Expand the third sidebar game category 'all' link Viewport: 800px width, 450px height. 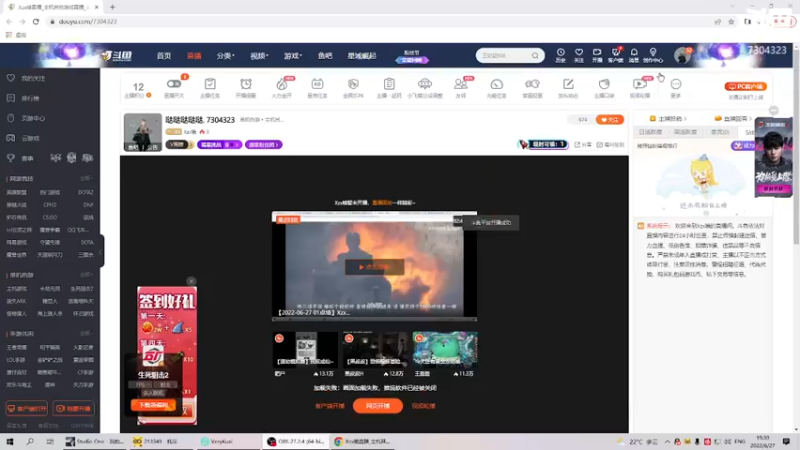click(x=86, y=334)
